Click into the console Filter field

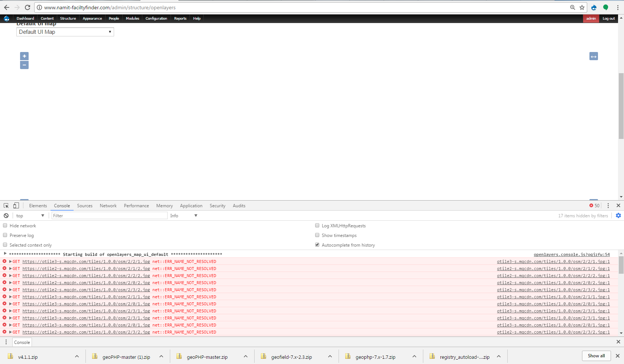[109, 216]
